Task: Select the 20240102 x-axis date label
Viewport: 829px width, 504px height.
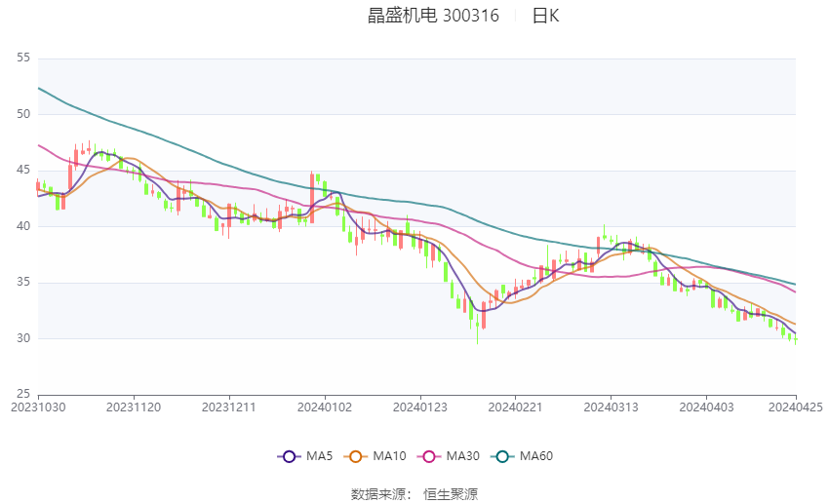Action: 325,407
